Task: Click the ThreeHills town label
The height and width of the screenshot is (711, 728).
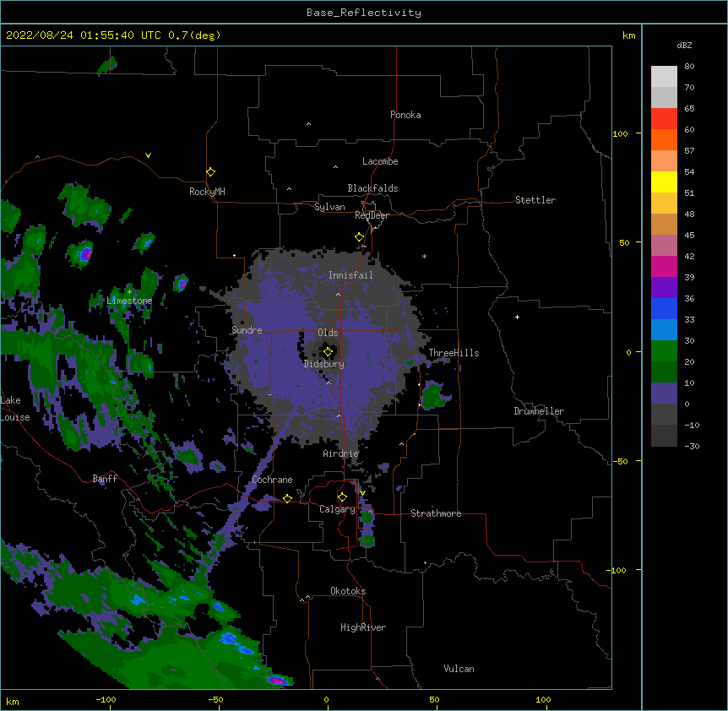Action: tap(454, 353)
